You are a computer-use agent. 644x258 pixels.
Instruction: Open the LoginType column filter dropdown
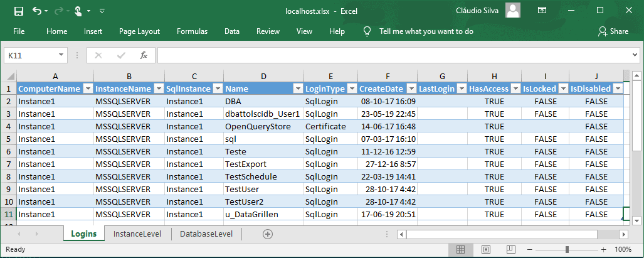coord(352,89)
